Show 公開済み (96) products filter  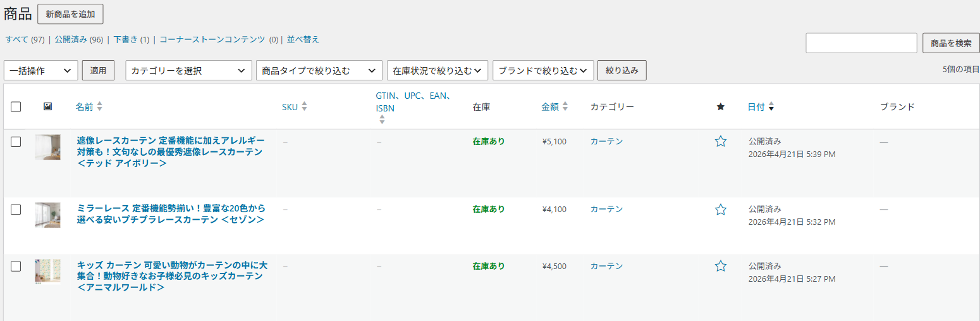pos(78,39)
